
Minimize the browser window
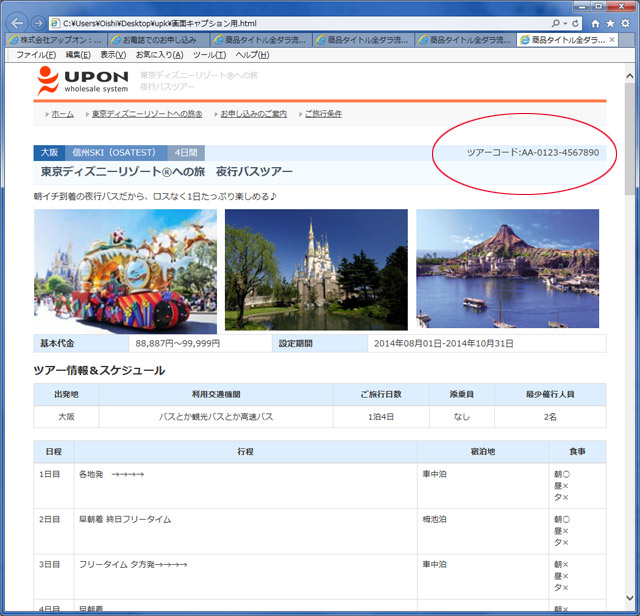coord(582,6)
